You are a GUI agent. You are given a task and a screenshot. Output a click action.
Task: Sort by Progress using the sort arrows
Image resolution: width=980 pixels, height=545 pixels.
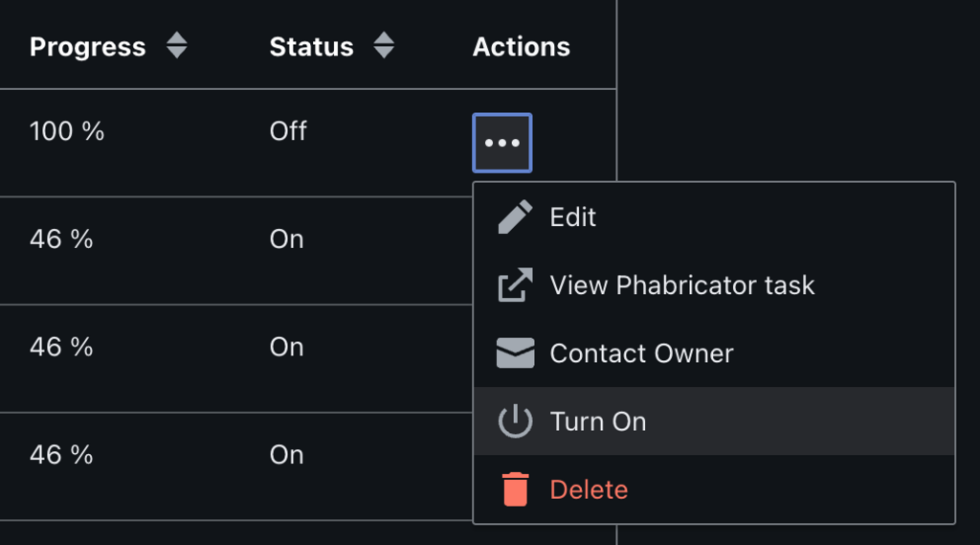point(177,45)
